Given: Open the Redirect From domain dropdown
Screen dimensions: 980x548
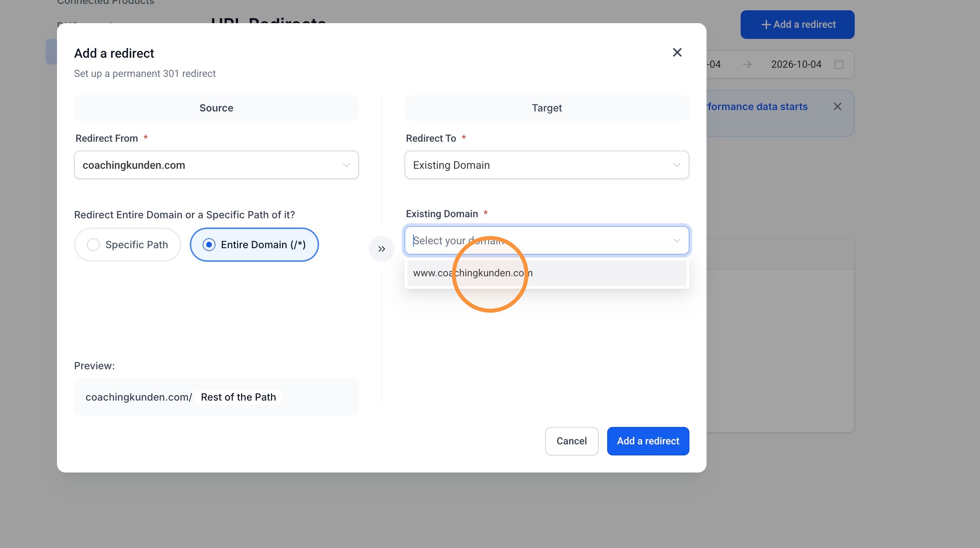Looking at the screenshot, I should click(x=217, y=165).
